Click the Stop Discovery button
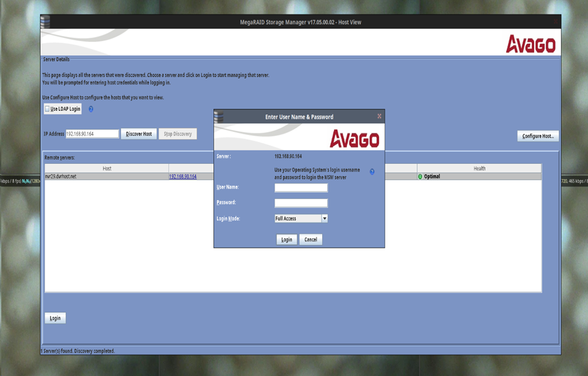The height and width of the screenshot is (376, 588). pyautogui.click(x=178, y=134)
